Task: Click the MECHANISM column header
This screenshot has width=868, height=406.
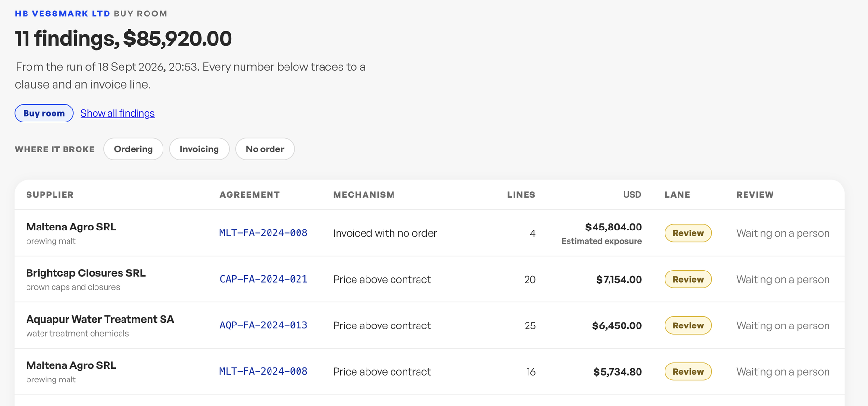Action: (x=364, y=195)
